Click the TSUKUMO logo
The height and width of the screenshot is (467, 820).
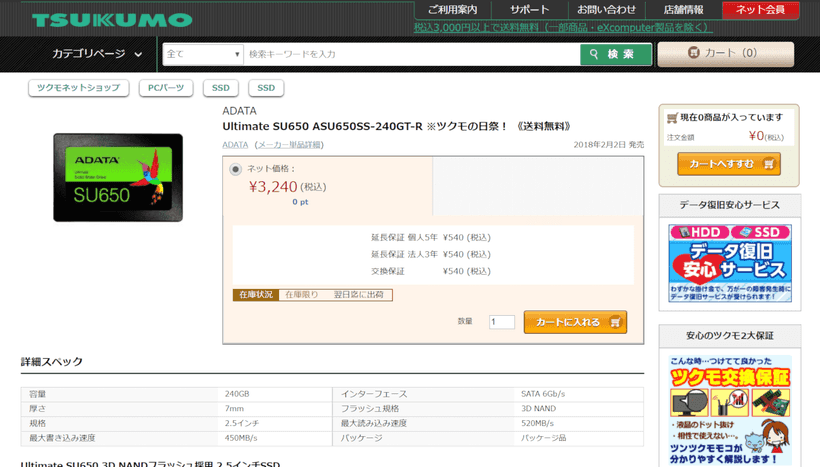pos(112,20)
